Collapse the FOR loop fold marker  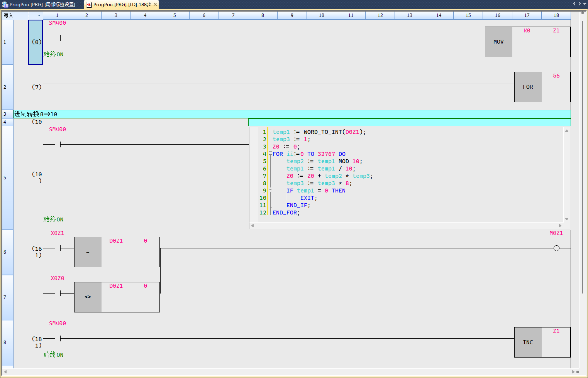tap(270, 154)
